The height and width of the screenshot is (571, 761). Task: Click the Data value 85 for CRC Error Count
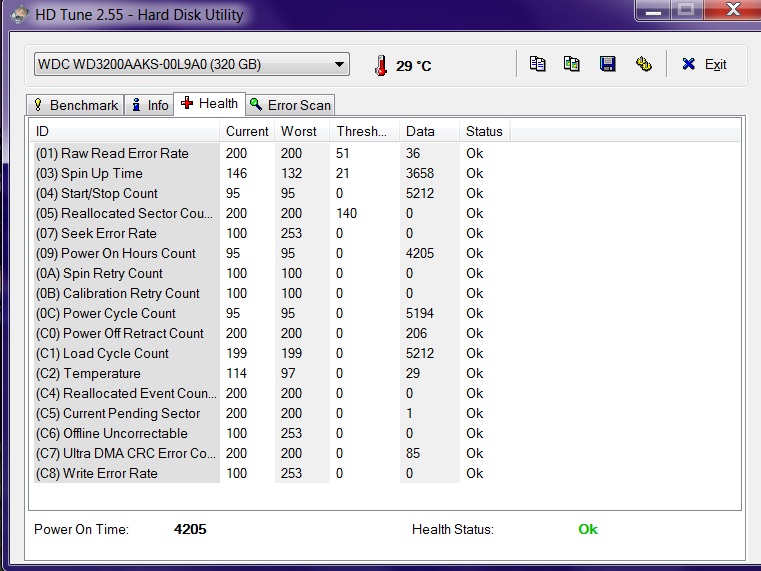pos(413,453)
